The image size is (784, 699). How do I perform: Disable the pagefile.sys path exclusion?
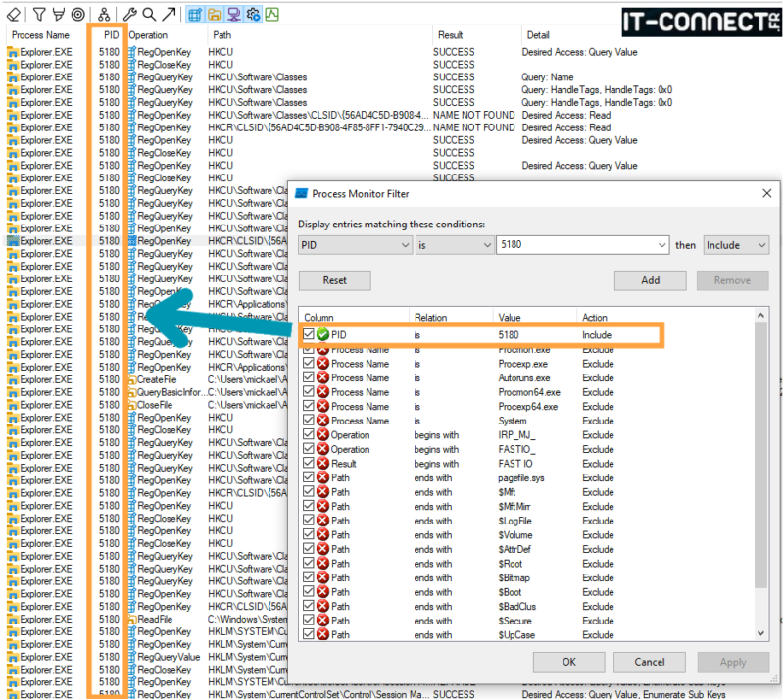coord(311,478)
